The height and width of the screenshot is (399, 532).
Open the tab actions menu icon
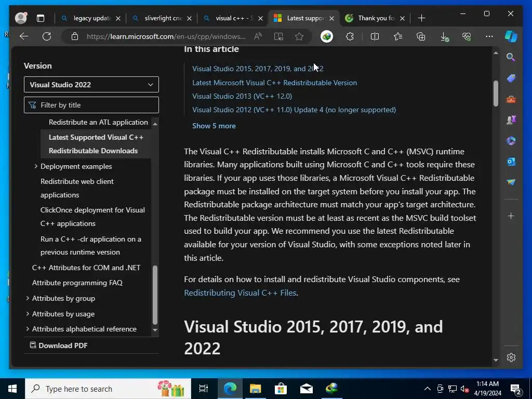41,18
